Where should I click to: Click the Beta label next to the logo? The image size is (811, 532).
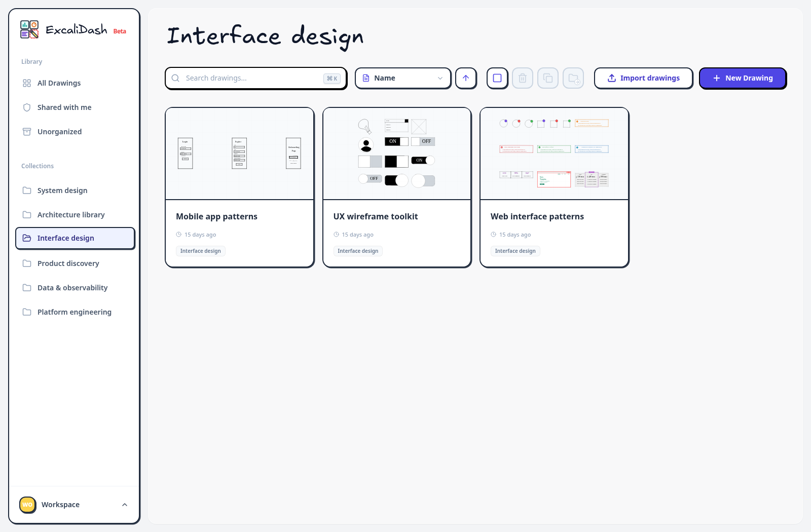(x=120, y=31)
